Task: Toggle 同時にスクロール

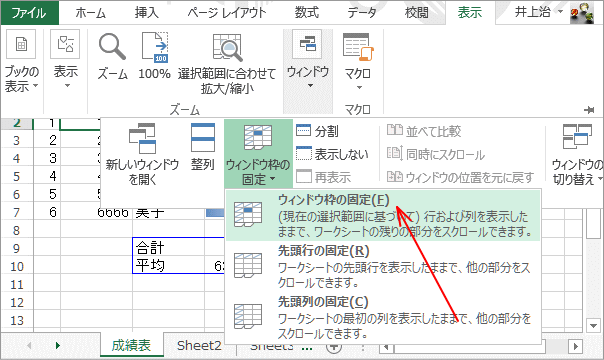Action: click(436, 154)
